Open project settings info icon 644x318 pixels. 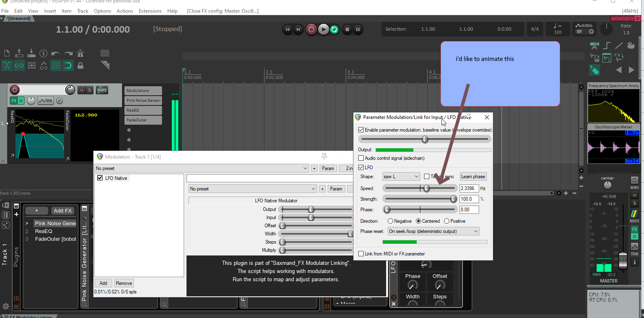click(44, 53)
